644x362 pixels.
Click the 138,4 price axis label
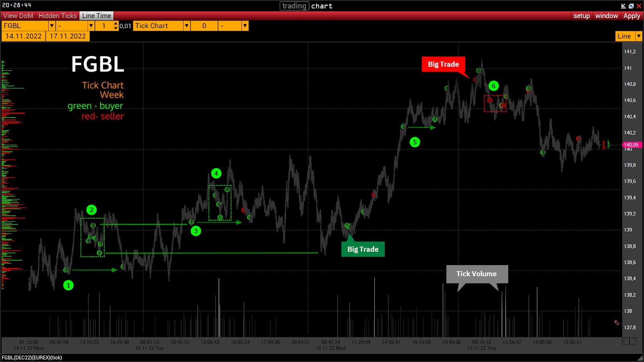tap(630, 278)
